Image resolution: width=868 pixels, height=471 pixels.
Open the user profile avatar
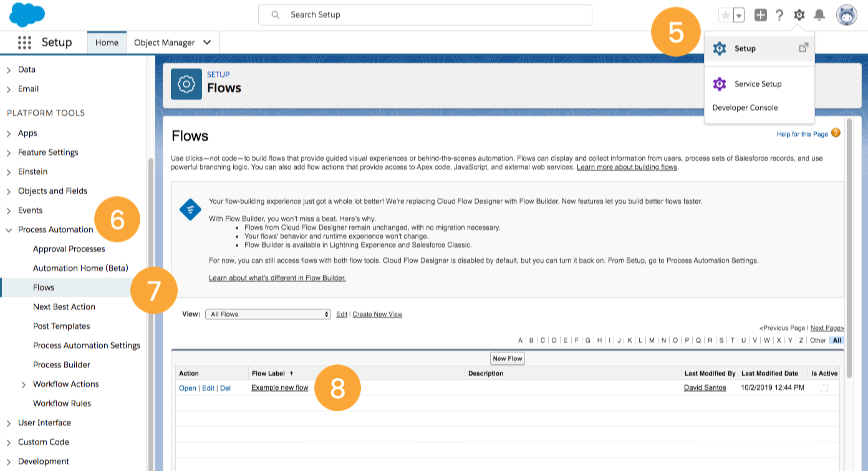tap(847, 15)
